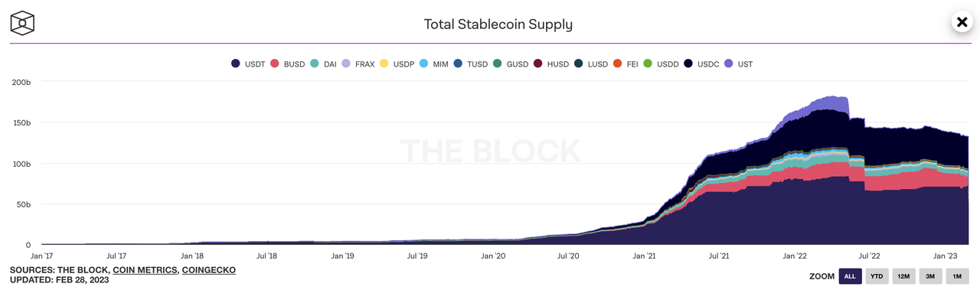This screenshot has width=980, height=290.
Task: Toggle HUSD legend entry
Action: point(551,64)
